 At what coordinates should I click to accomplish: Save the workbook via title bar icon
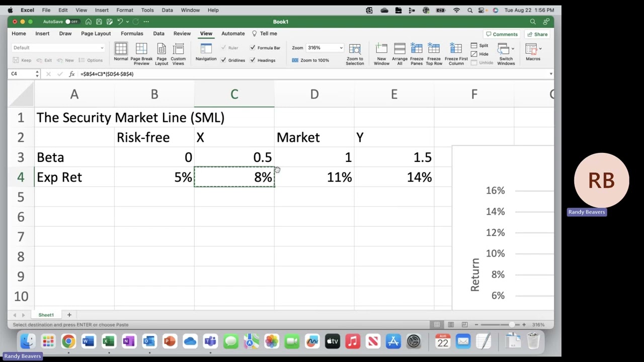[99, 22]
